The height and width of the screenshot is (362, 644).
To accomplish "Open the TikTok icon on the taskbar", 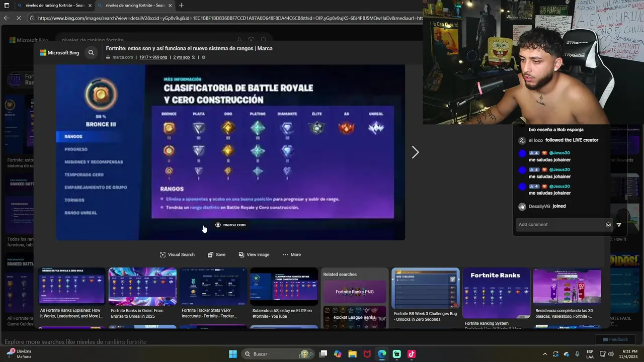I will (412, 354).
